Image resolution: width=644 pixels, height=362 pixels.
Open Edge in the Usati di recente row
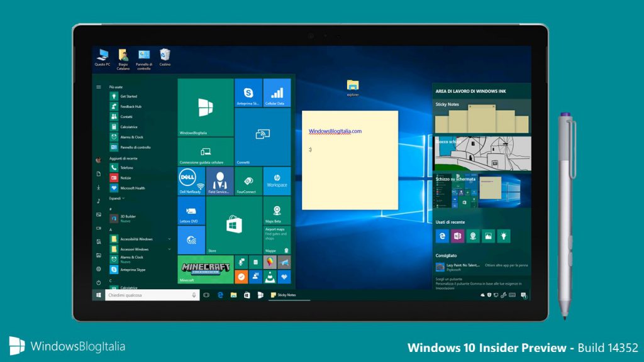tap(442, 236)
